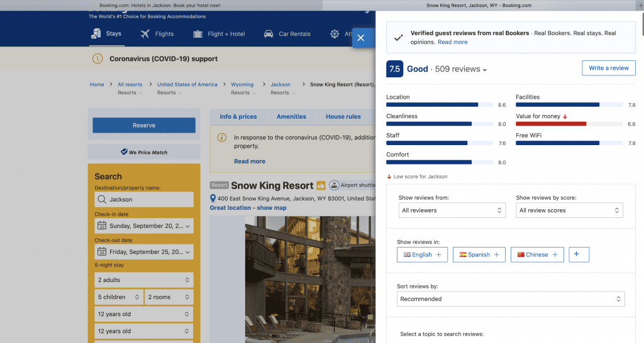Click the red arrow beside Value for money
Screen dimensions: 644x343
[565, 116]
